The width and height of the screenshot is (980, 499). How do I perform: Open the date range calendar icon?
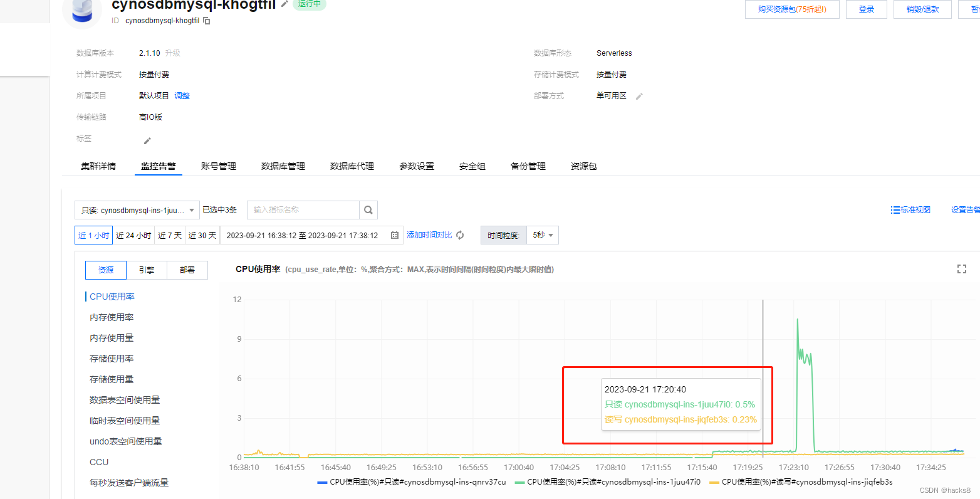pos(395,236)
